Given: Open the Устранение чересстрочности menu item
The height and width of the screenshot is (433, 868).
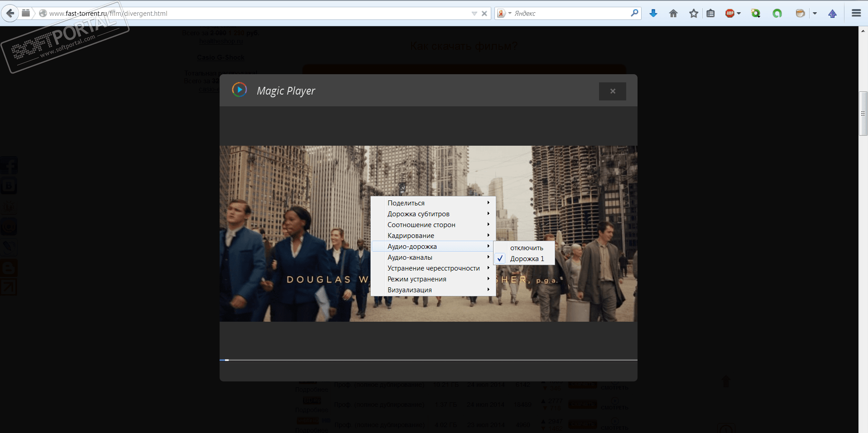Looking at the screenshot, I should (433, 268).
